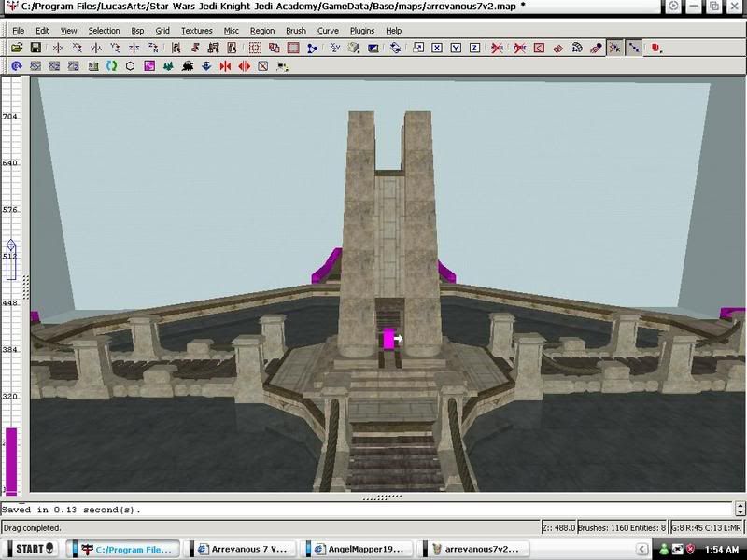Open the Brush menu
This screenshot has width=747, height=560.
[296, 31]
